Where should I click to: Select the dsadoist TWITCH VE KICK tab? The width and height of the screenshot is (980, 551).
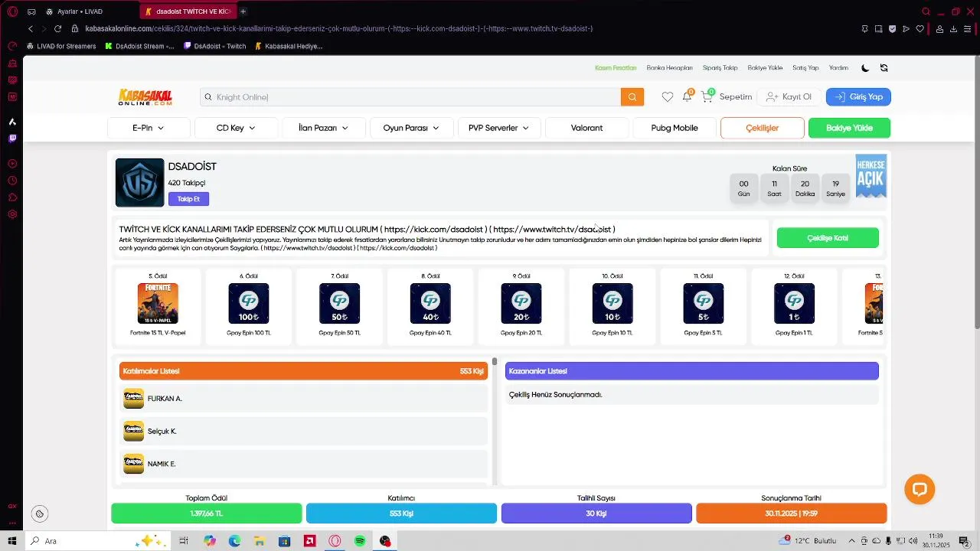[x=188, y=11]
